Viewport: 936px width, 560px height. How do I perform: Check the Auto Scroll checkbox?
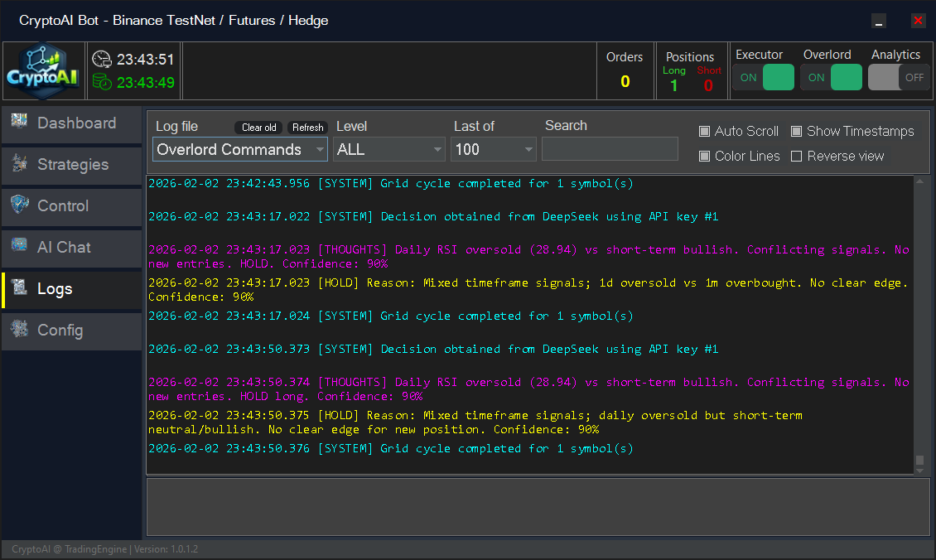point(705,131)
